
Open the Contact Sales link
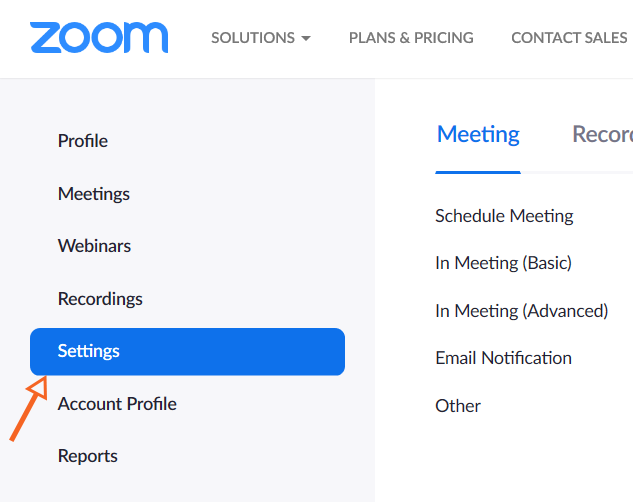pos(569,38)
